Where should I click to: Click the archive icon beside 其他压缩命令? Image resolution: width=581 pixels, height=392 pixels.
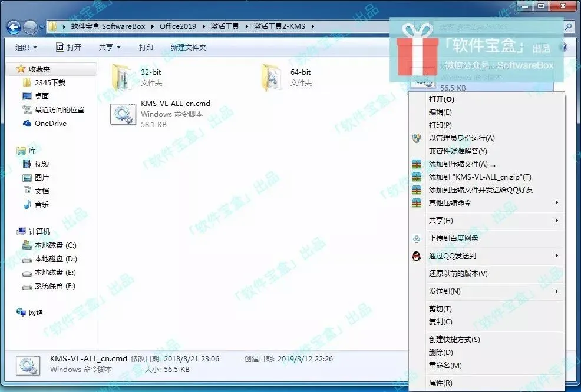point(417,203)
